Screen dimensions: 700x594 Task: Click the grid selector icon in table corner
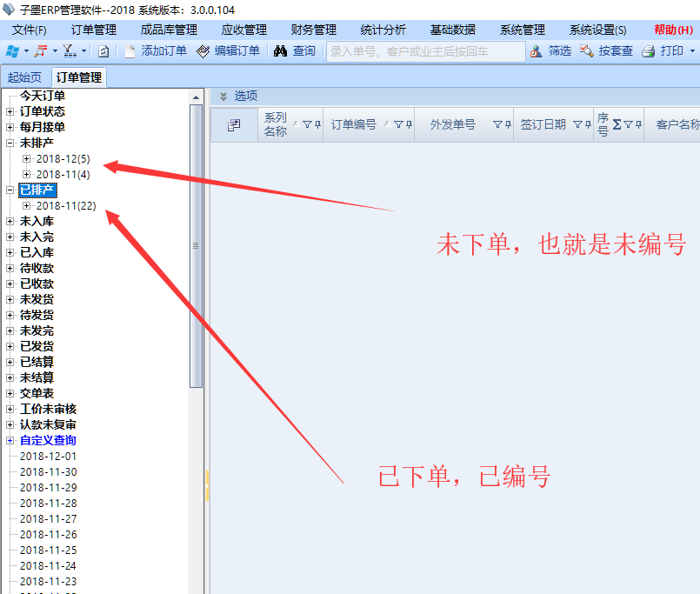point(234,125)
